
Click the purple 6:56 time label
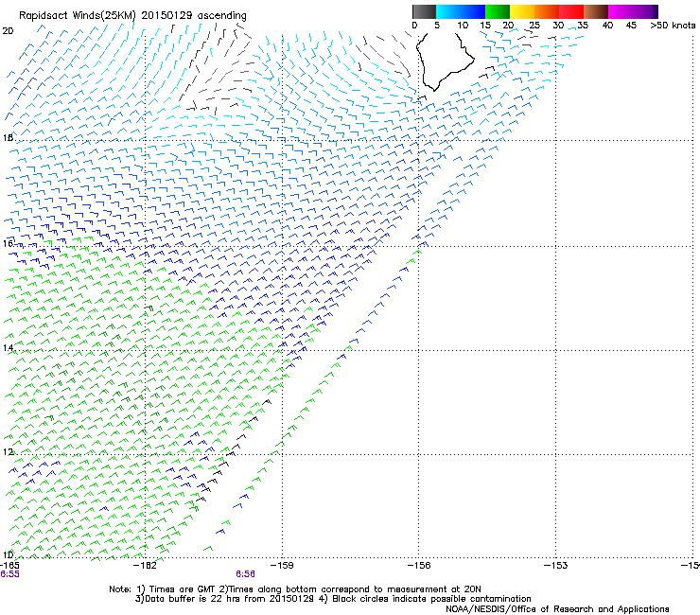246,574
